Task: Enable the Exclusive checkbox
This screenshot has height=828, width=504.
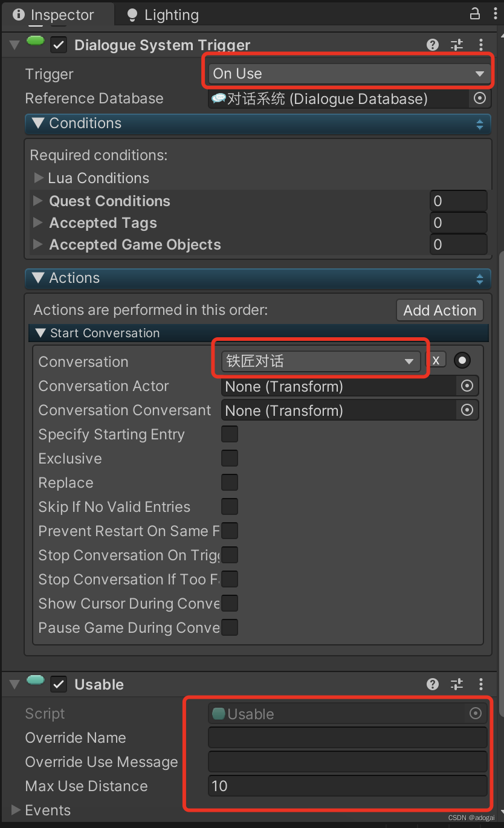Action: click(230, 458)
